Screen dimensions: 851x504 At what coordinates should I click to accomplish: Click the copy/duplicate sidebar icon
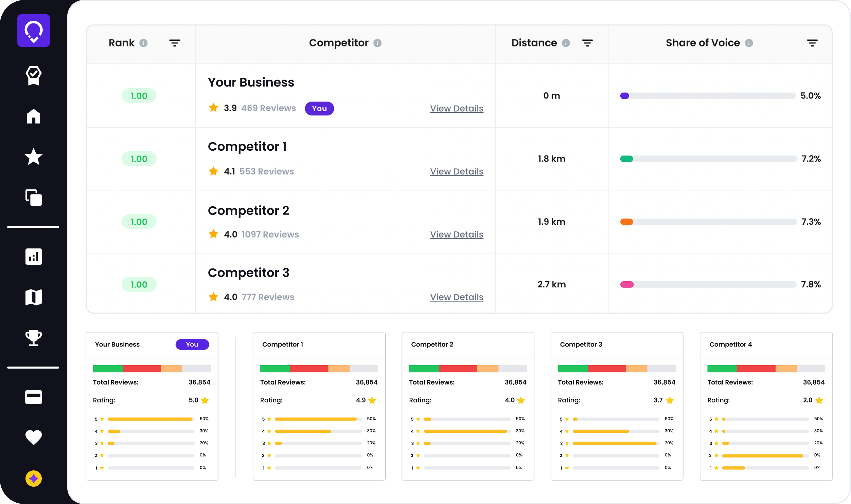33,197
